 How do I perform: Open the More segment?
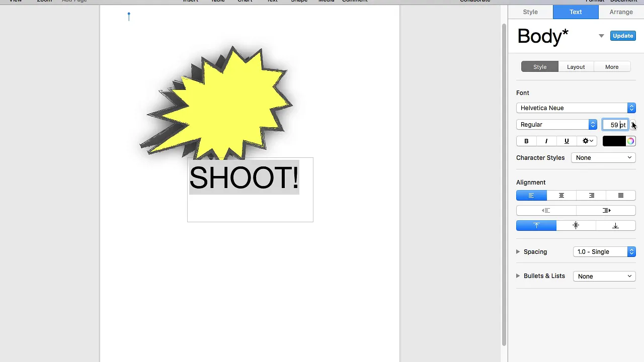[x=612, y=67]
